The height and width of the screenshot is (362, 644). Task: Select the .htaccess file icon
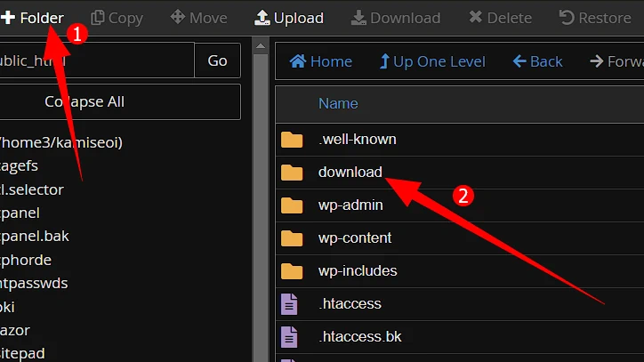pyautogui.click(x=291, y=304)
